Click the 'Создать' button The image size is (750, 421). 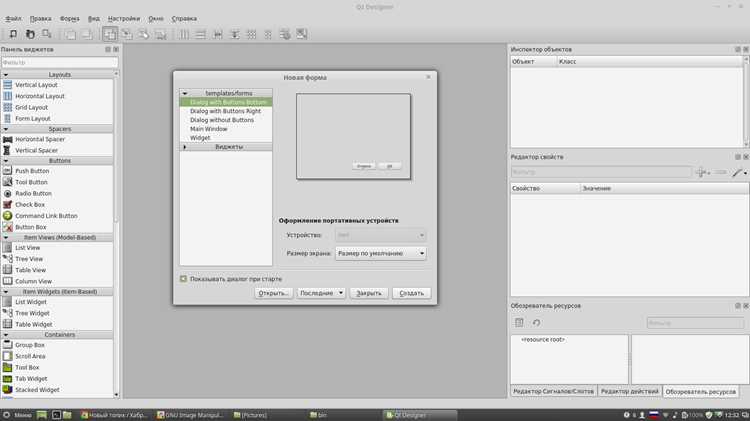411,293
